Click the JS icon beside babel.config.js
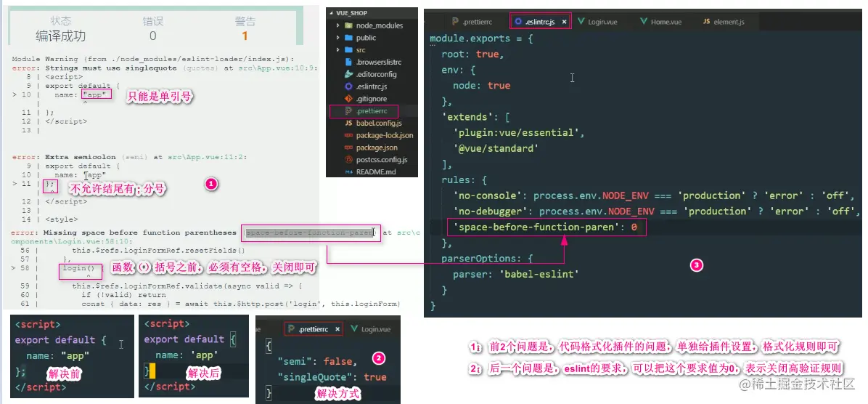 (348, 123)
